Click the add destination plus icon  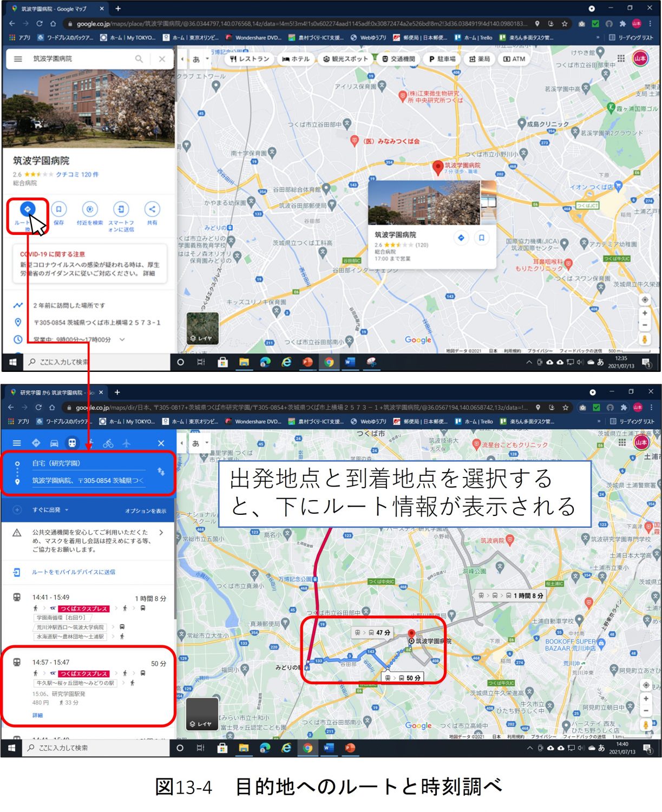[x=17, y=510]
